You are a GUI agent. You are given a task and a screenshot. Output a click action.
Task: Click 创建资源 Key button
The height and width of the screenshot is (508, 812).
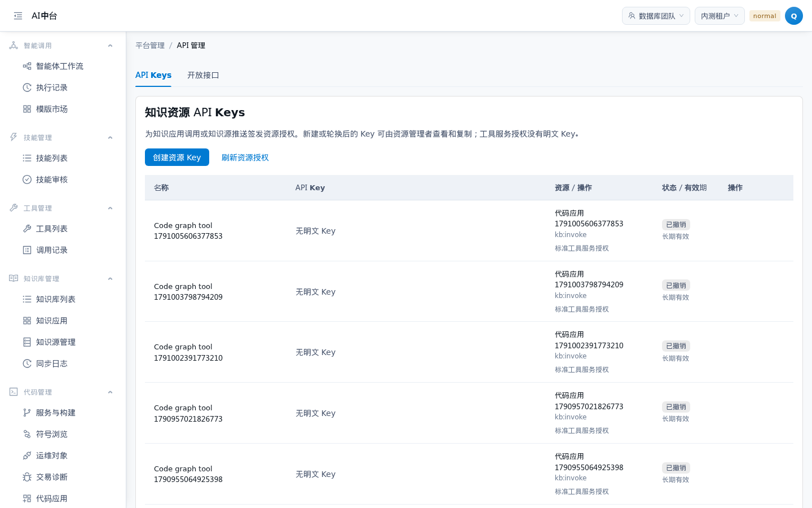[x=177, y=157]
